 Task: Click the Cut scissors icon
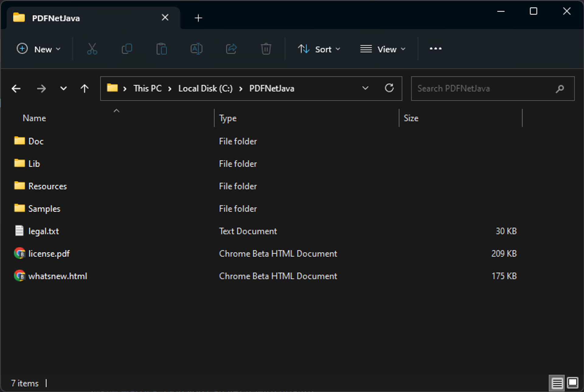[x=92, y=49]
